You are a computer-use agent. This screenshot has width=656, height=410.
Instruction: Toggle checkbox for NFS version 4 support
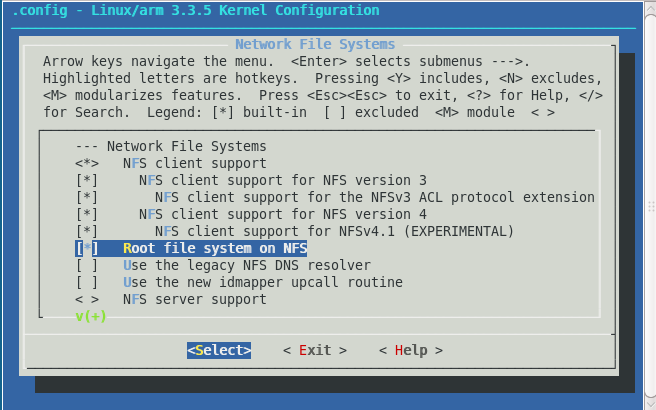[x=87, y=214]
